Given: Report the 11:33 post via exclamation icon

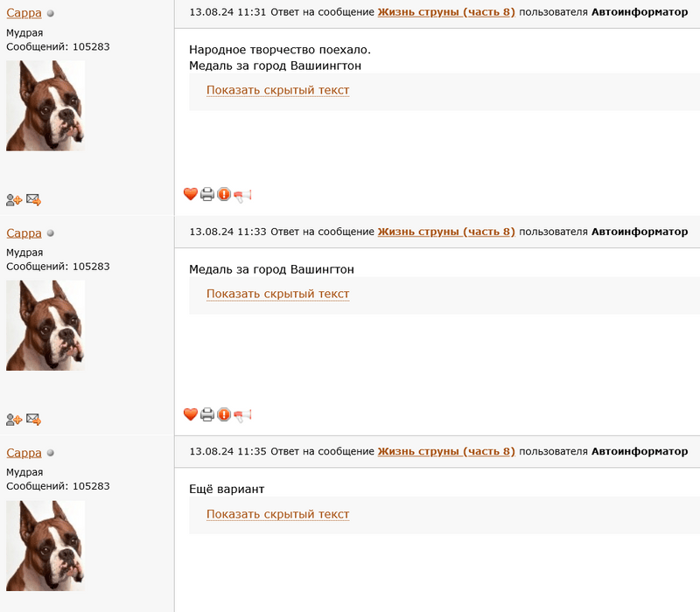Looking at the screenshot, I should point(224,414).
